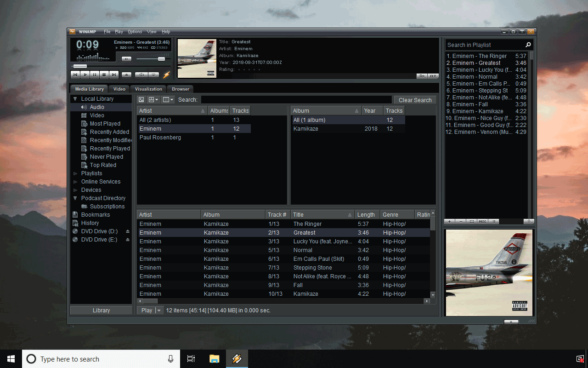Sort tracks by the Title column
This screenshot has width=588, height=368.
tap(323, 215)
